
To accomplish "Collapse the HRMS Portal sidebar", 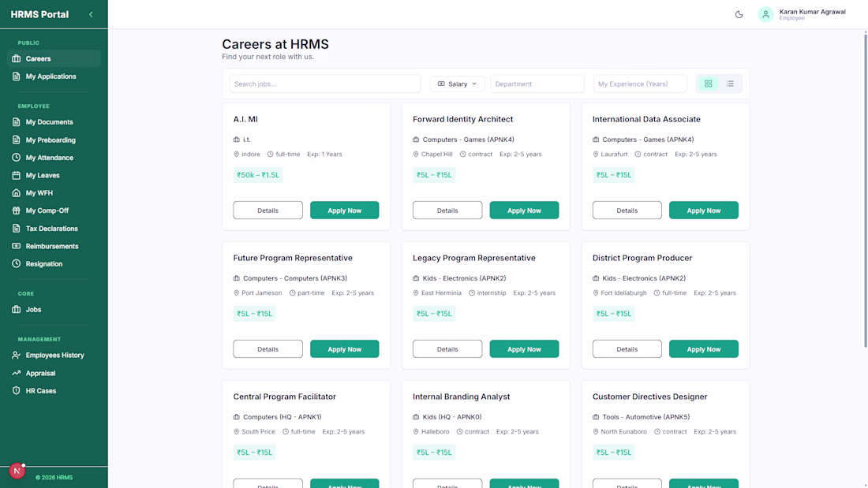I will coord(91,14).
